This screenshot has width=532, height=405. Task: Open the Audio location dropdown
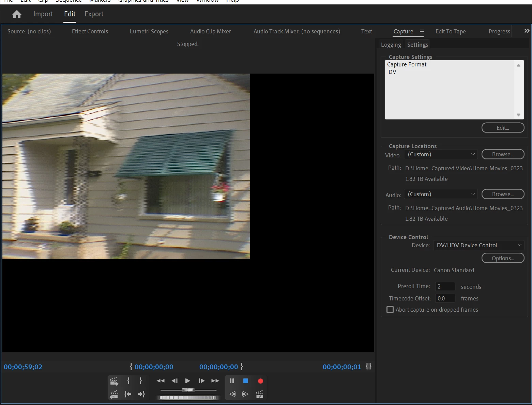pyautogui.click(x=441, y=194)
